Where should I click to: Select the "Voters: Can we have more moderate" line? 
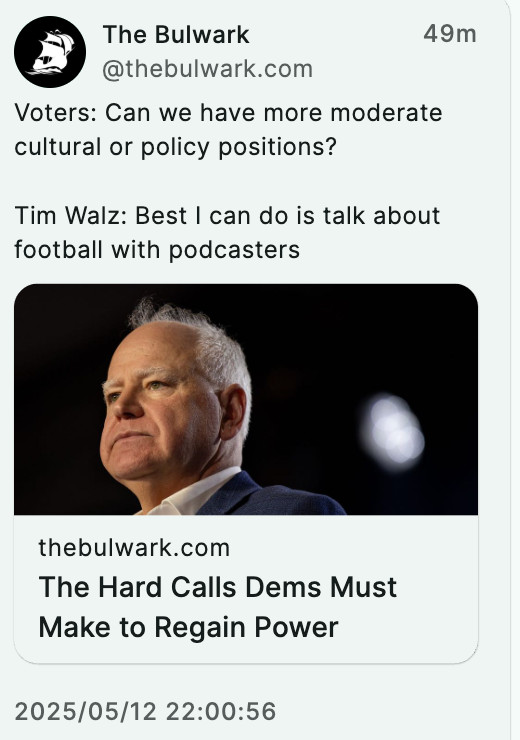[x=228, y=113]
